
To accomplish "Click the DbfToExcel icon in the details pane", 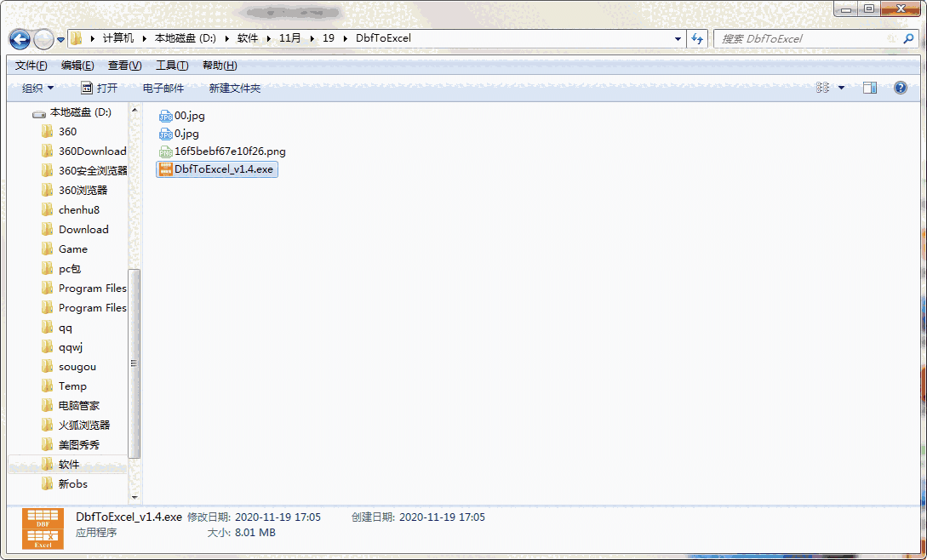I will click(x=43, y=529).
